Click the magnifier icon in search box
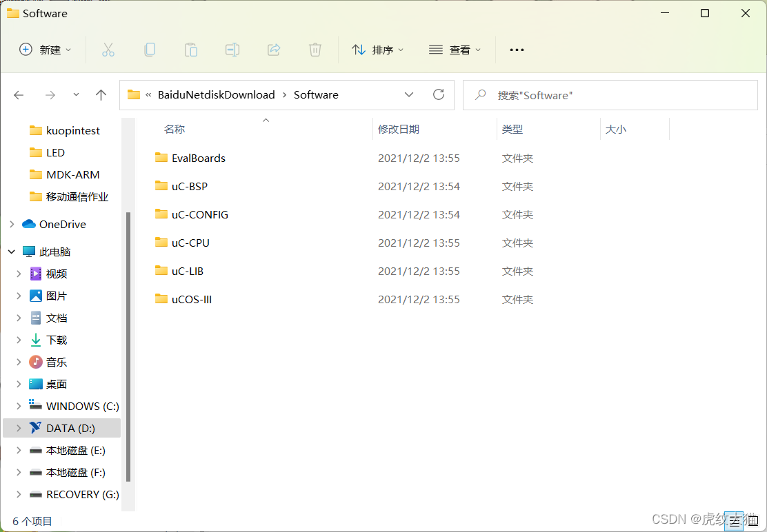The width and height of the screenshot is (767, 532). tap(480, 94)
